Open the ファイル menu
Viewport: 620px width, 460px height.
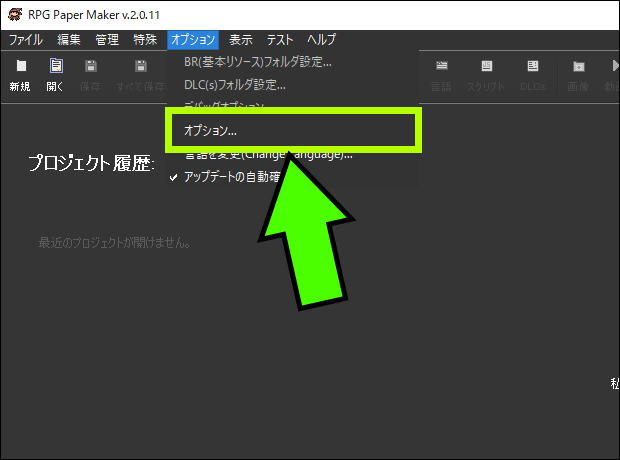26,40
